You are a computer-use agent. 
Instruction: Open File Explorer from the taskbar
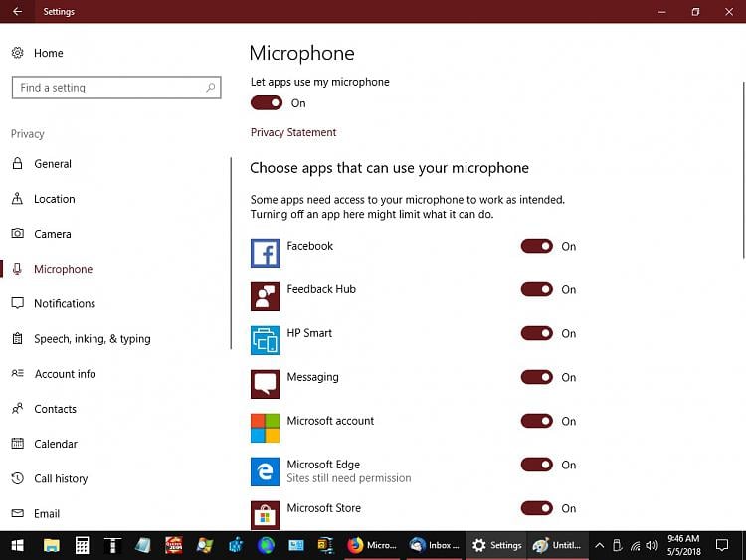point(52,545)
